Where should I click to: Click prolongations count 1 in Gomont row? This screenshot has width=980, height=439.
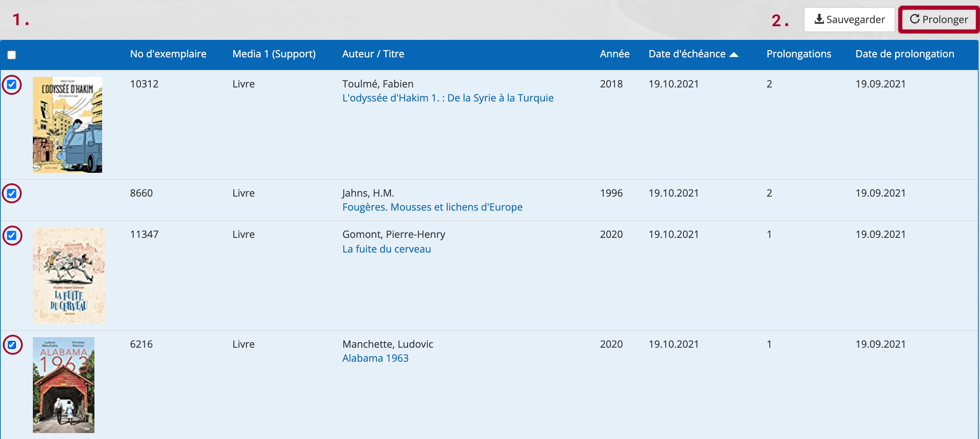pos(769,235)
